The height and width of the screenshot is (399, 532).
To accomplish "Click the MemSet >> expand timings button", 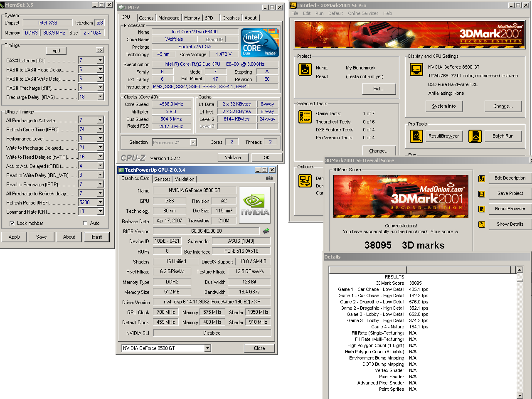I will pyautogui.click(x=100, y=50).
